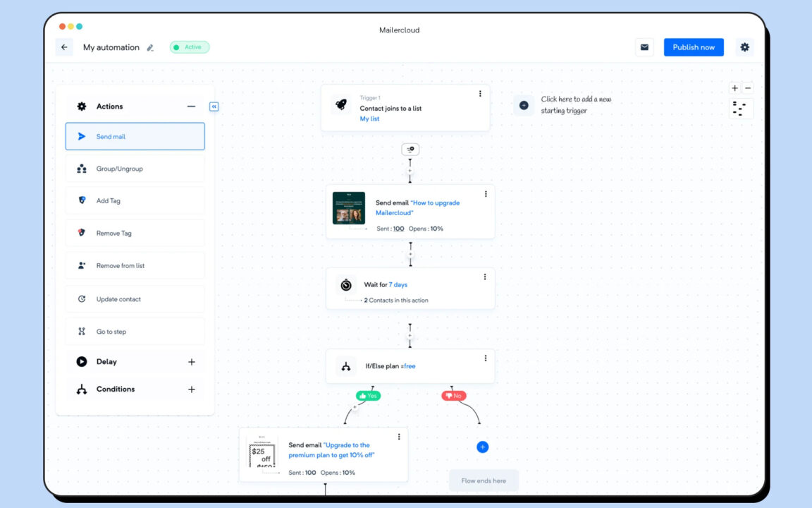Expand the Delay section
Image resolution: width=812 pixels, height=508 pixels.
tap(191, 361)
